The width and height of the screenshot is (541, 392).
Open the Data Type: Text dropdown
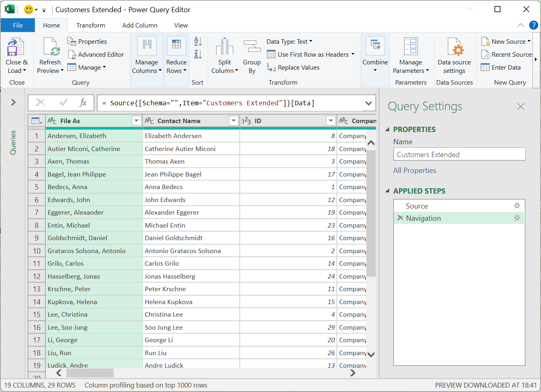pos(290,42)
